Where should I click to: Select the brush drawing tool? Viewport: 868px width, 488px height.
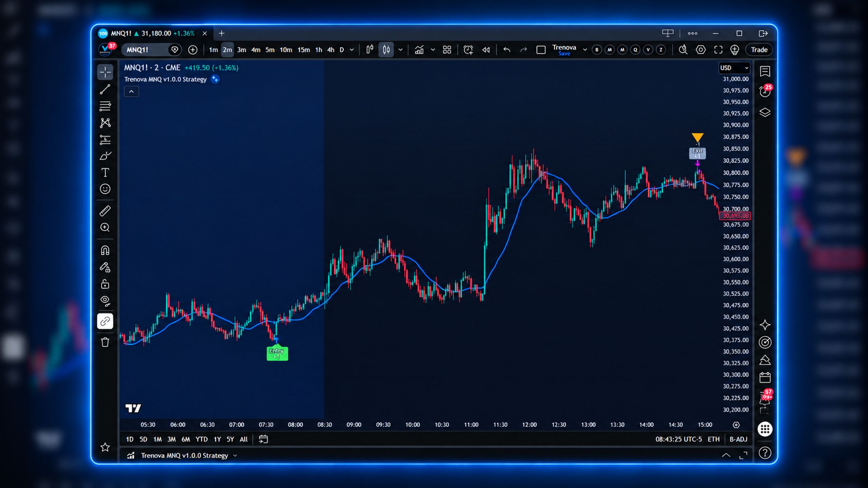tap(105, 156)
